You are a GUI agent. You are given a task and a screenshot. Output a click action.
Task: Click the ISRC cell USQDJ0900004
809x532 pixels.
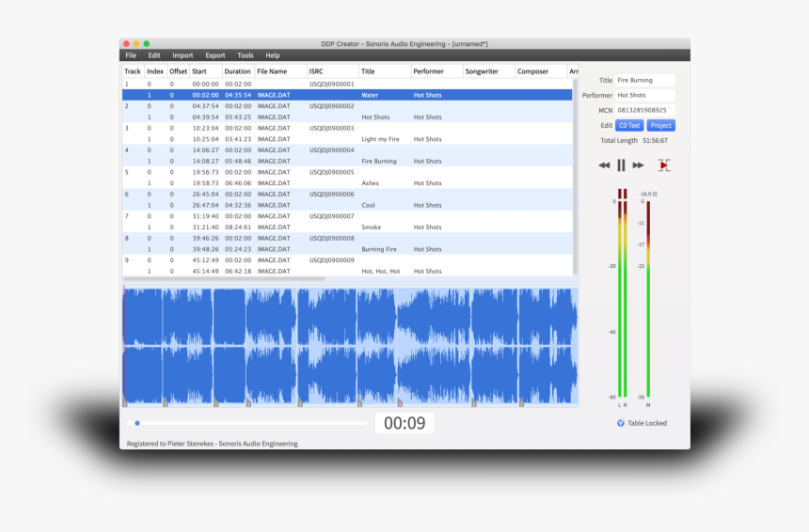pyautogui.click(x=332, y=150)
